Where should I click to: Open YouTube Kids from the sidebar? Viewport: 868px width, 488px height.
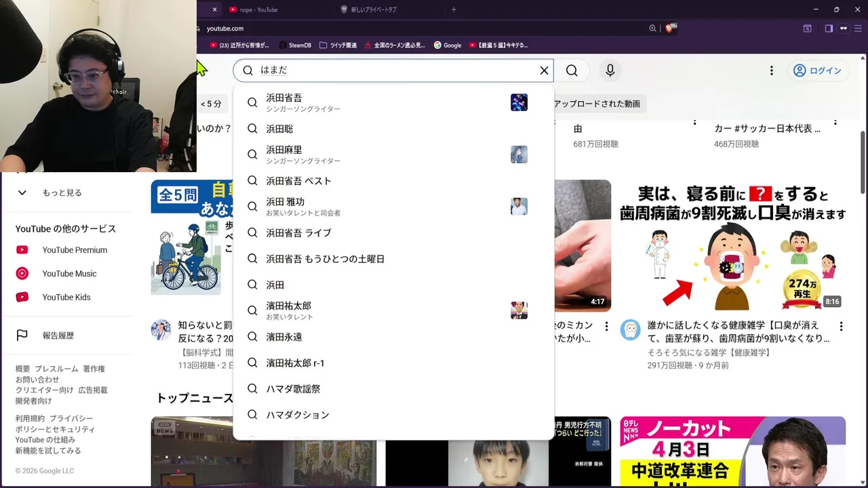click(x=68, y=297)
